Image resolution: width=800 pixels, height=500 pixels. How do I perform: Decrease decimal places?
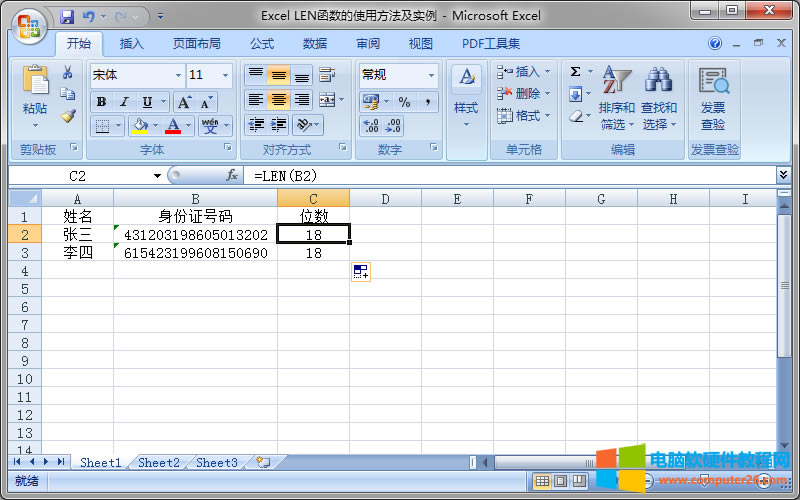[393, 126]
